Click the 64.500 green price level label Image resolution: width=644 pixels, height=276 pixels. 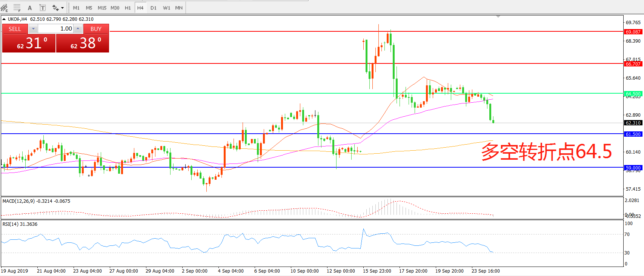click(633, 94)
